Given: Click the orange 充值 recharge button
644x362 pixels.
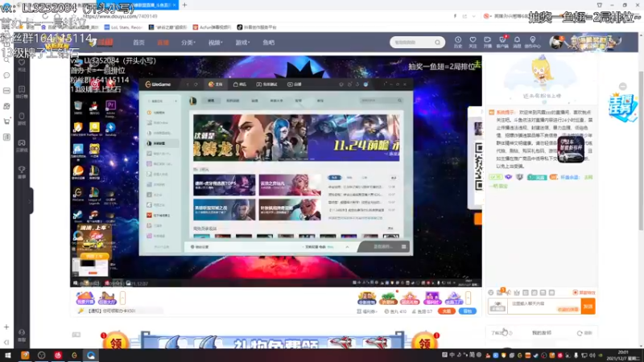Looking at the screenshot, I should [x=447, y=311].
